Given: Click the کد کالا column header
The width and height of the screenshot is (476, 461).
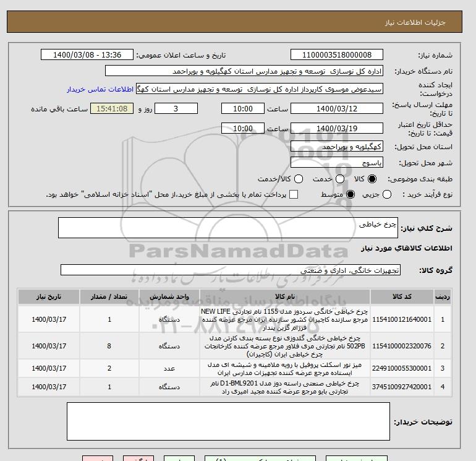Looking at the screenshot, I should point(402,296).
